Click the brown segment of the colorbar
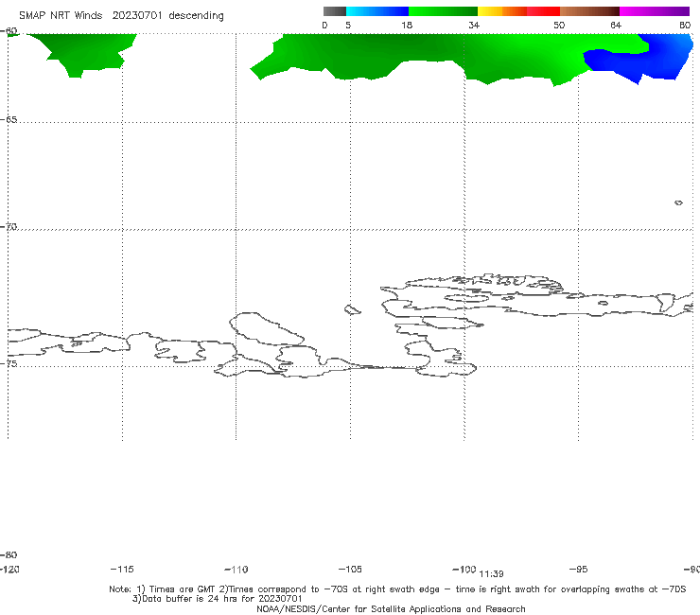Image resolution: width=700 pixels, height=615 pixels. tap(589, 11)
